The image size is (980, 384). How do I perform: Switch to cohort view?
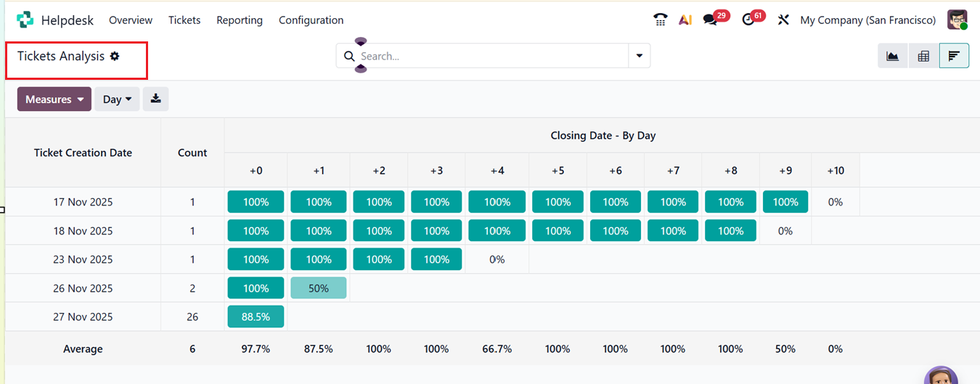point(954,56)
